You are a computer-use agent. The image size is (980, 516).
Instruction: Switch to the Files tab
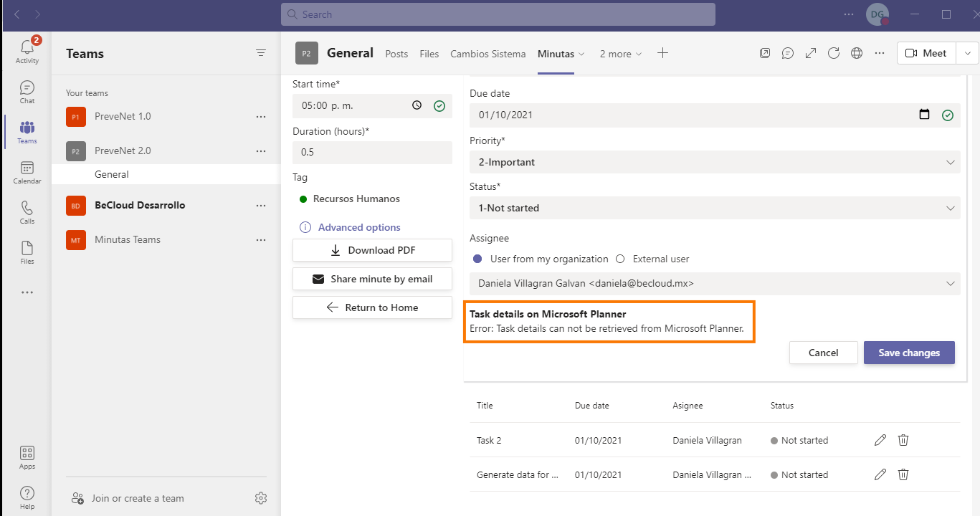coord(429,54)
